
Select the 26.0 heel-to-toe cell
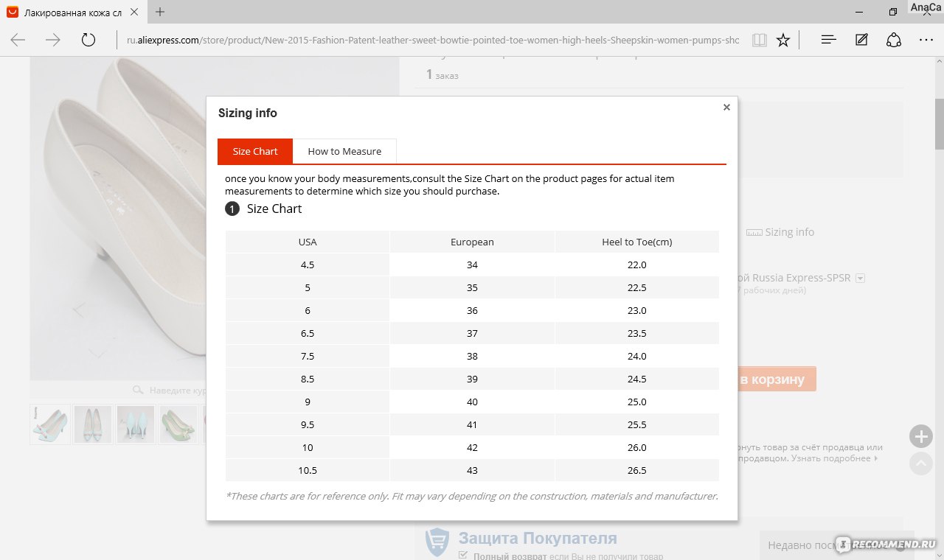[x=637, y=447]
